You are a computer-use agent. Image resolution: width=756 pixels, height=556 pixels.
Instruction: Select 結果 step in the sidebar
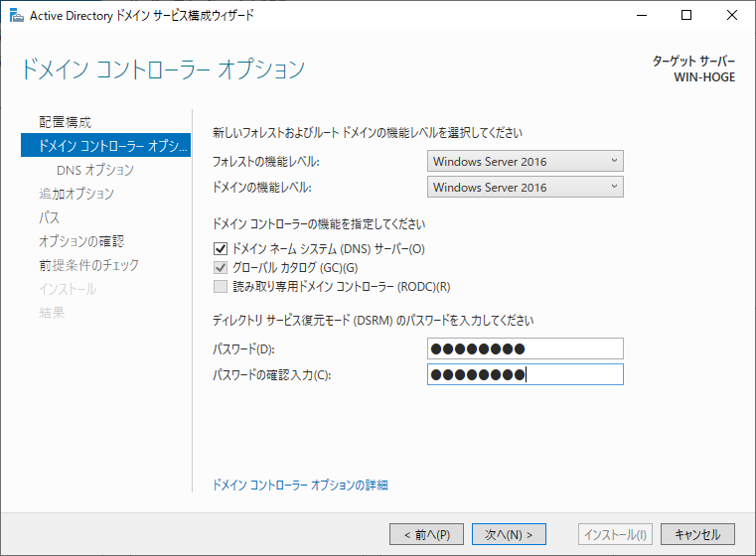click(x=52, y=313)
